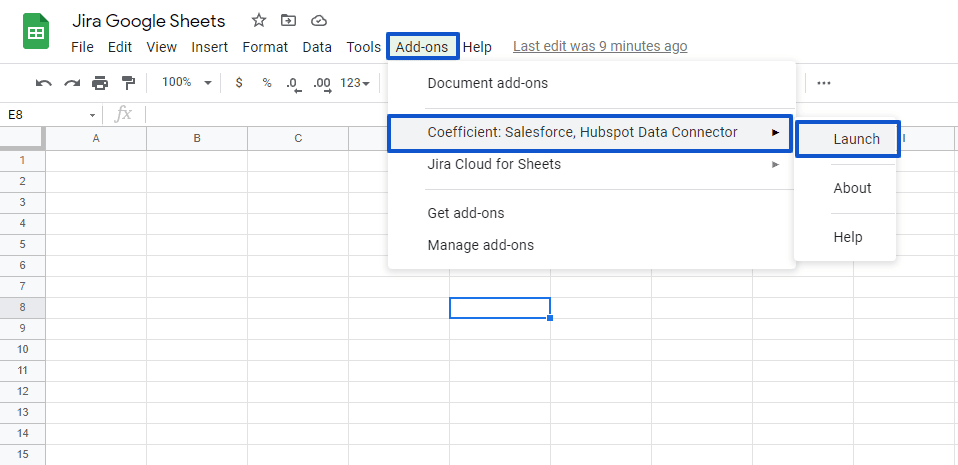This screenshot has width=958, height=465.
Task: Select column C header
Action: tap(298, 139)
